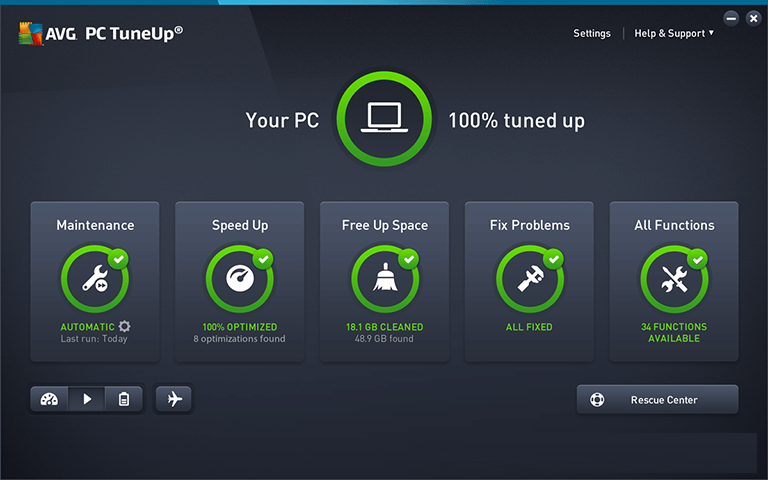Click the Free Up Space broom icon
This screenshot has height=480, width=768.
click(385, 279)
